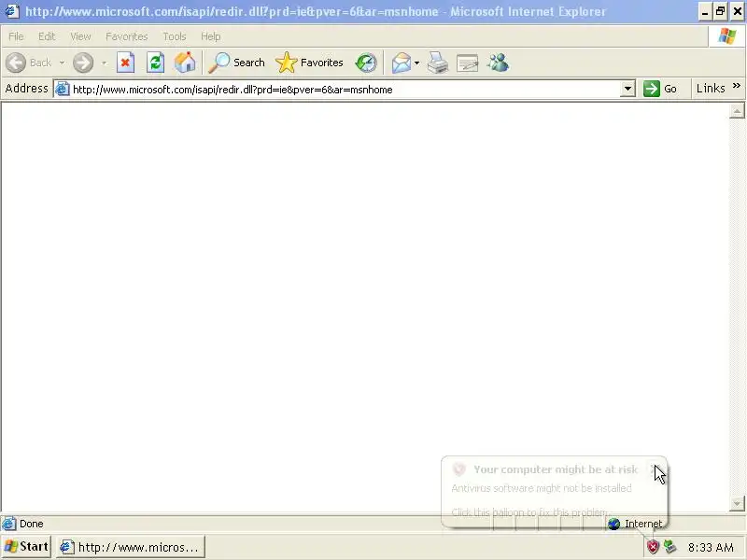The width and height of the screenshot is (747, 560).
Task: Click the green Go button
Action: click(660, 89)
